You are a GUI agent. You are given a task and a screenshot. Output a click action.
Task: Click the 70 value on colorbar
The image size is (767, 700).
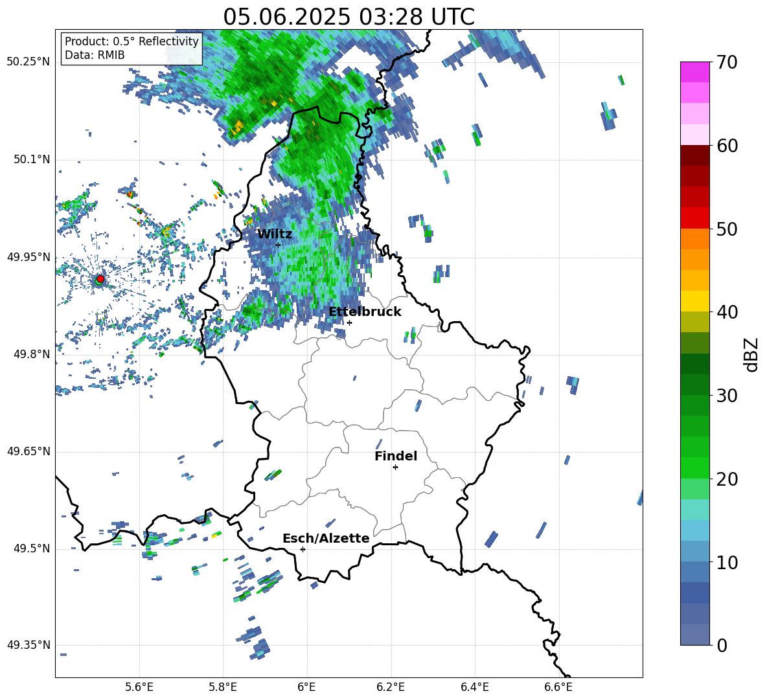tap(727, 62)
